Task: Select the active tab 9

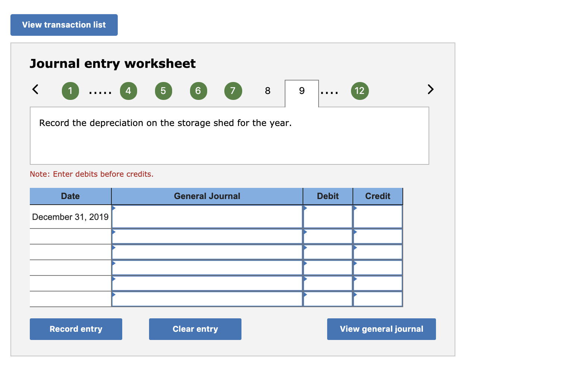Action: pyautogui.click(x=302, y=93)
